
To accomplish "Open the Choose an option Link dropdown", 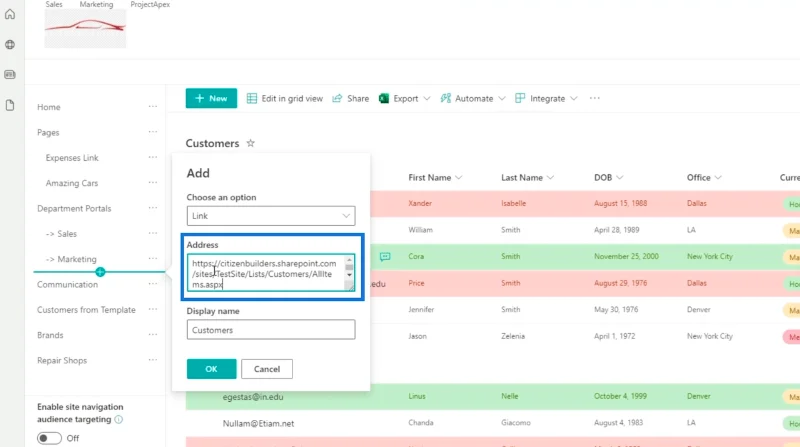I will (x=271, y=216).
